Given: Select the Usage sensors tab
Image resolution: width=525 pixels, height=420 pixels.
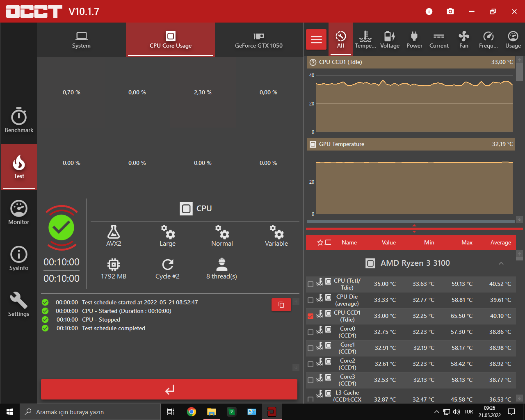Looking at the screenshot, I should coord(513,40).
